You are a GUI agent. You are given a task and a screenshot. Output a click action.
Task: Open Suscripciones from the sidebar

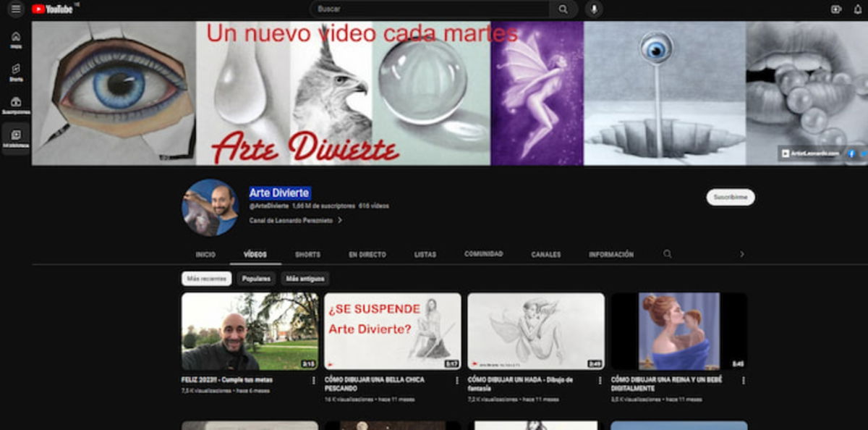[15, 101]
